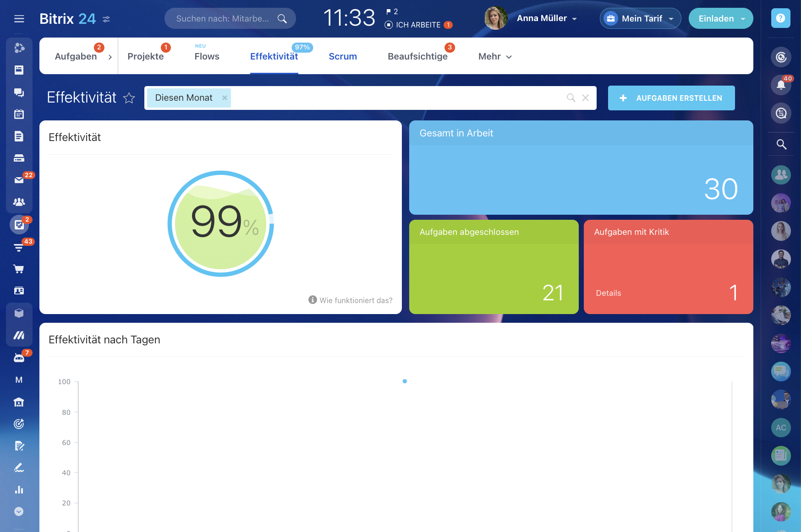
Task: Expand the Mein Tarif dropdown
Action: 641,19
